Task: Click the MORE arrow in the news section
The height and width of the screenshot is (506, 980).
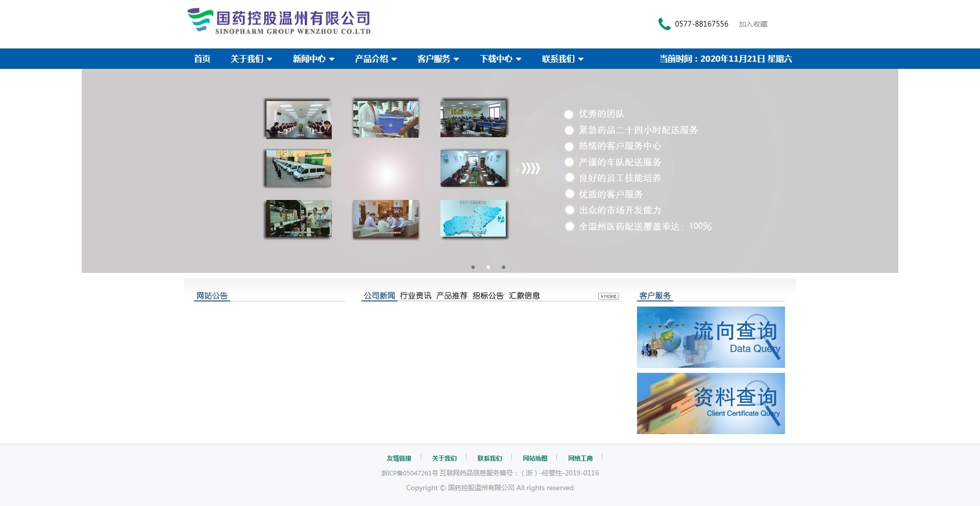Action: [608, 296]
